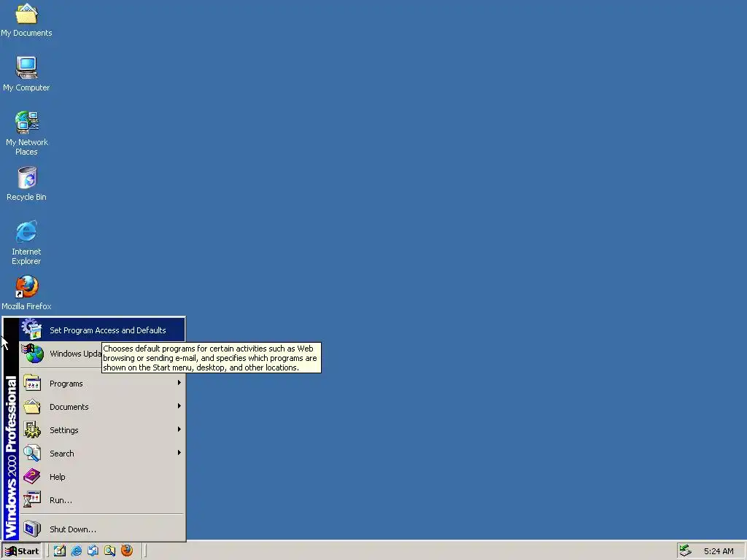747x560 pixels.
Task: Click the 5:24 AM taskbar clock
Action: [x=719, y=551]
